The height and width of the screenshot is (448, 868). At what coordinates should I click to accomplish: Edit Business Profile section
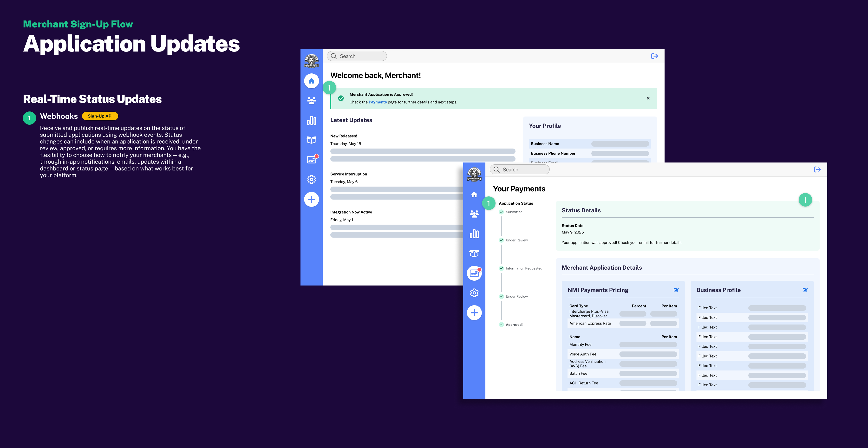coord(805,290)
